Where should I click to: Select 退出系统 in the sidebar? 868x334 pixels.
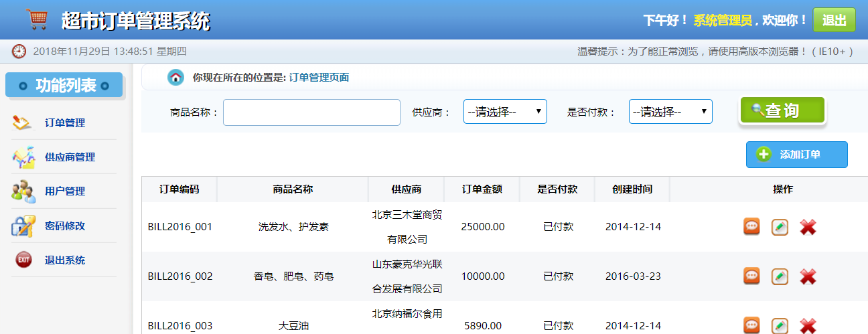tap(65, 260)
